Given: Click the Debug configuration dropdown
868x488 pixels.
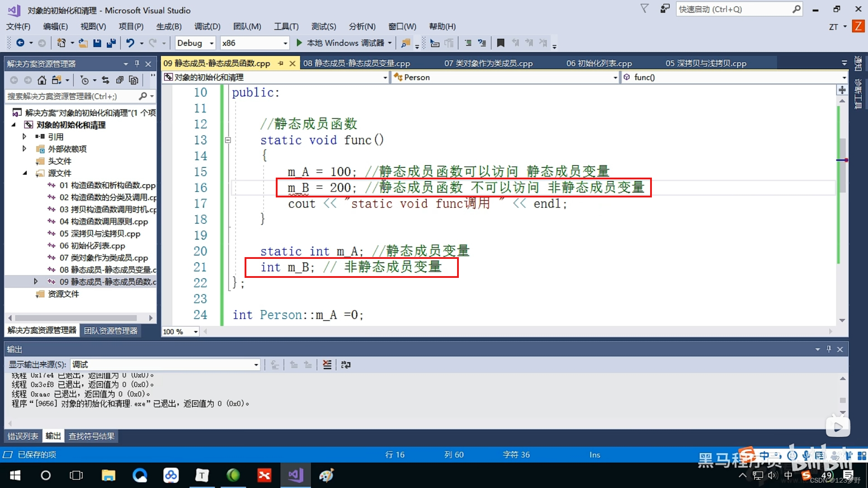Looking at the screenshot, I should (194, 42).
